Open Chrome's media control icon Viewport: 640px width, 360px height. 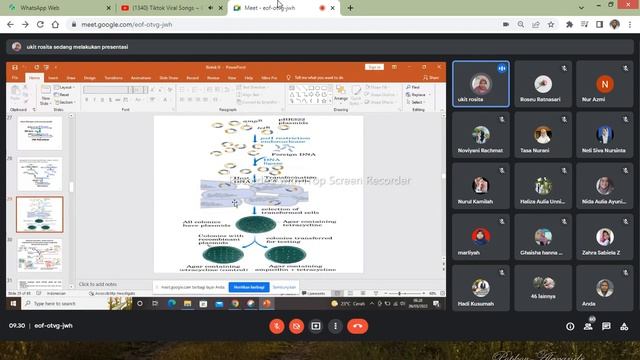point(584,24)
